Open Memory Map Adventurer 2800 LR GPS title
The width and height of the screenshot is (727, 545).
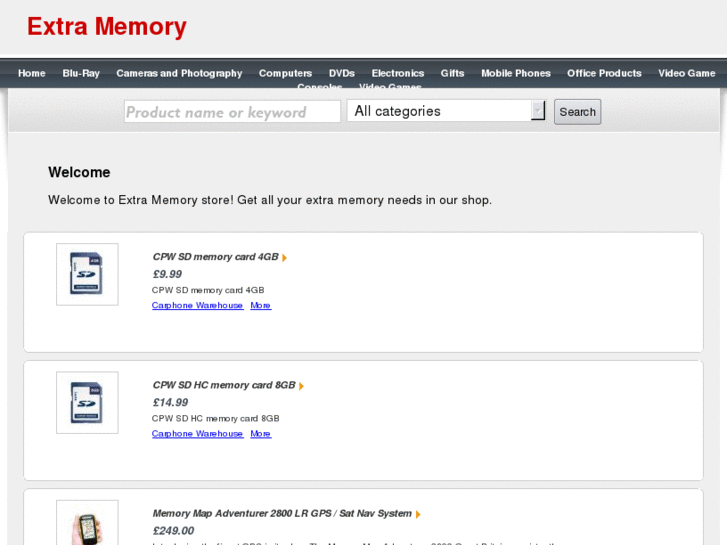[x=282, y=513]
